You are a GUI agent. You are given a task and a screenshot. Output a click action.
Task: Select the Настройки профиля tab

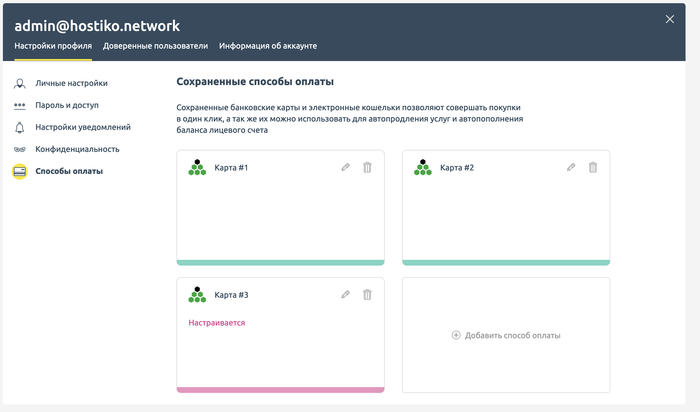(x=53, y=46)
